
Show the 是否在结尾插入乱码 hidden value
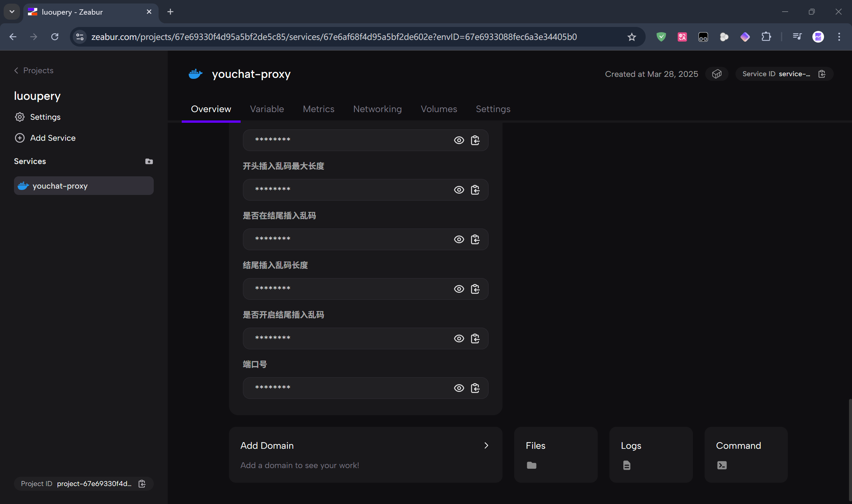click(459, 239)
